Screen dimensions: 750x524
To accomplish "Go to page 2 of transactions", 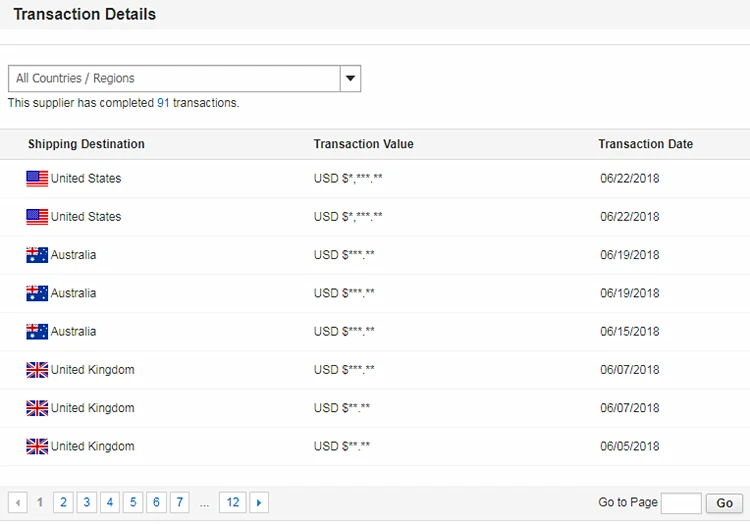I will point(63,503).
